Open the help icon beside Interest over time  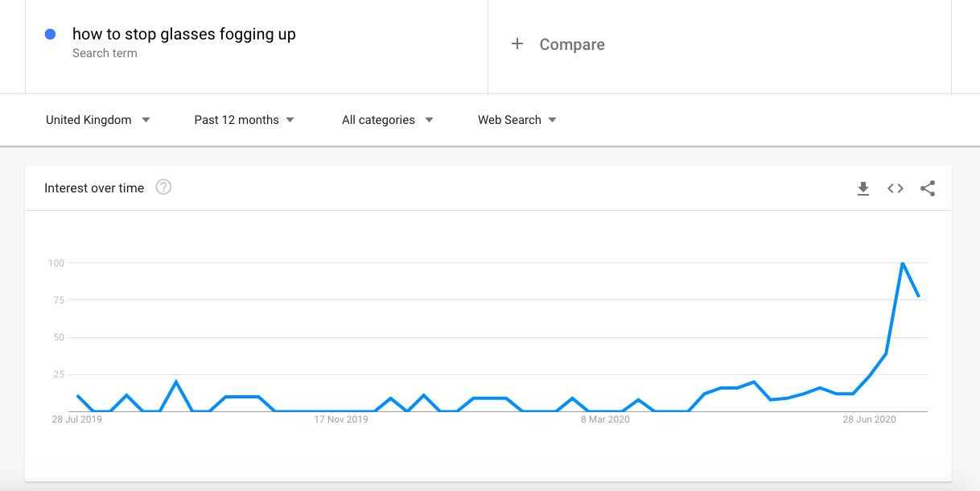[163, 188]
